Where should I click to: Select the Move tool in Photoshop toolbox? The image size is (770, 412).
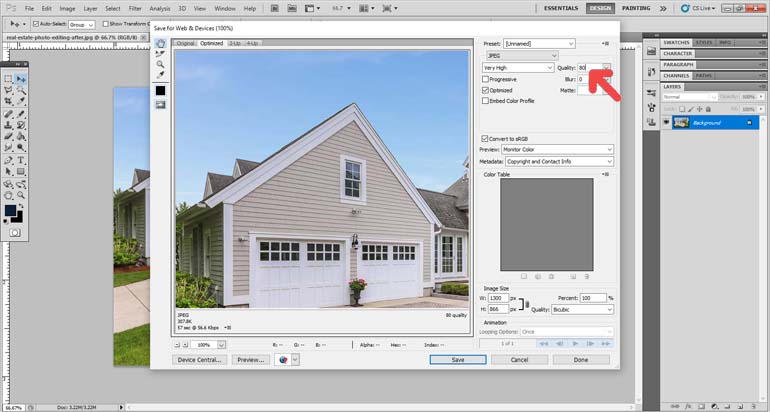click(x=21, y=79)
